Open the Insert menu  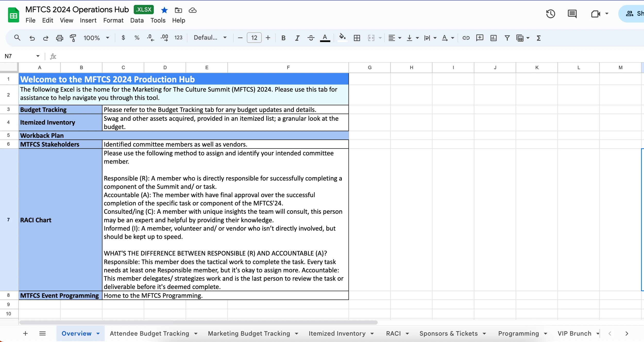click(88, 20)
